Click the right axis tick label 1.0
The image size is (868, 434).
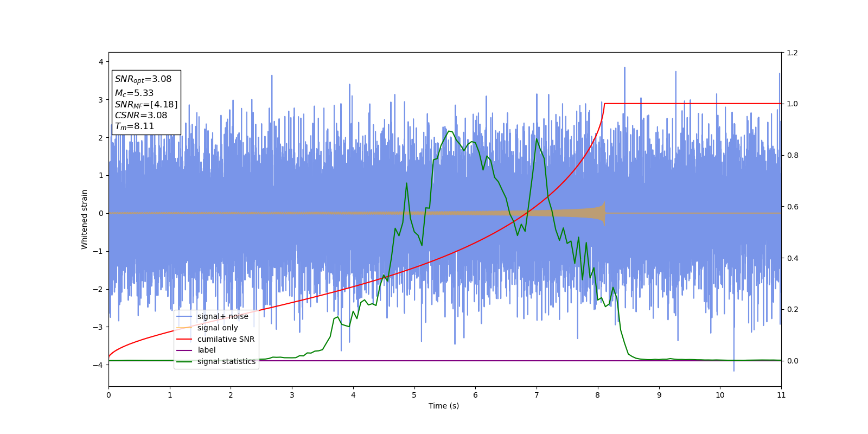[792, 104]
